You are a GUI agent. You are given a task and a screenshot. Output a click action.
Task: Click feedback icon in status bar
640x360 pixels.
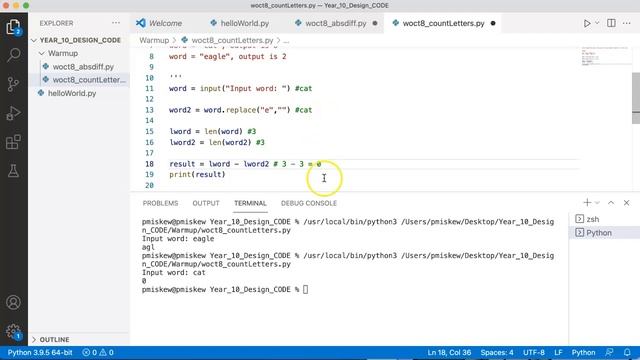click(609, 353)
